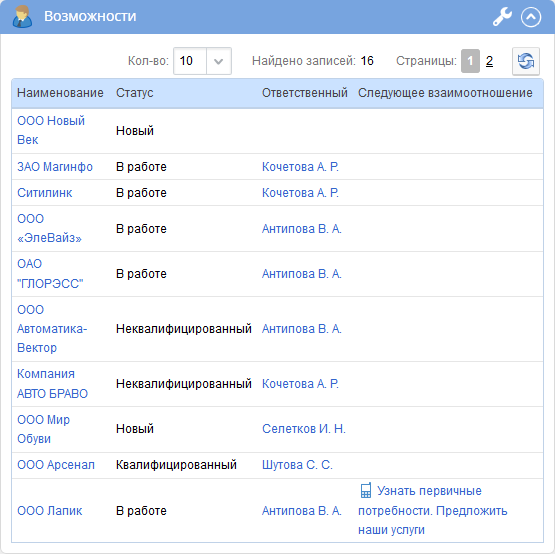The width and height of the screenshot is (555, 554).
Task: Open the ООО Арсенал opportunity
Action: point(56,465)
